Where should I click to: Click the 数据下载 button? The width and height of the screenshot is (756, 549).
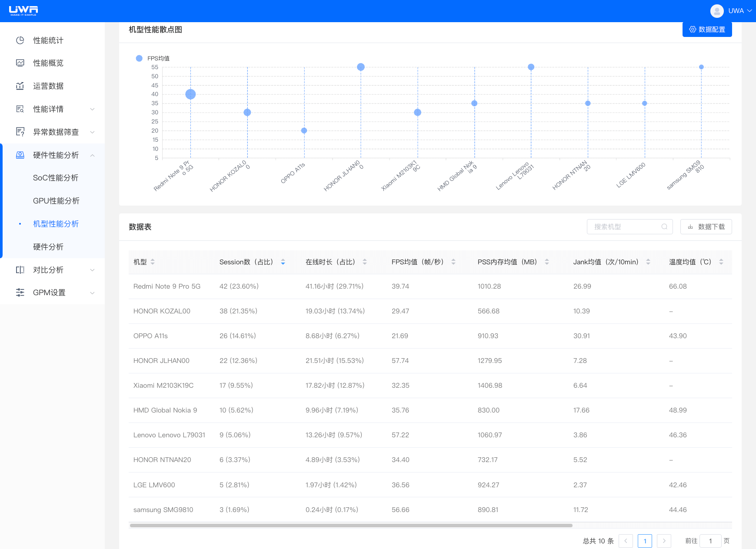pos(706,226)
